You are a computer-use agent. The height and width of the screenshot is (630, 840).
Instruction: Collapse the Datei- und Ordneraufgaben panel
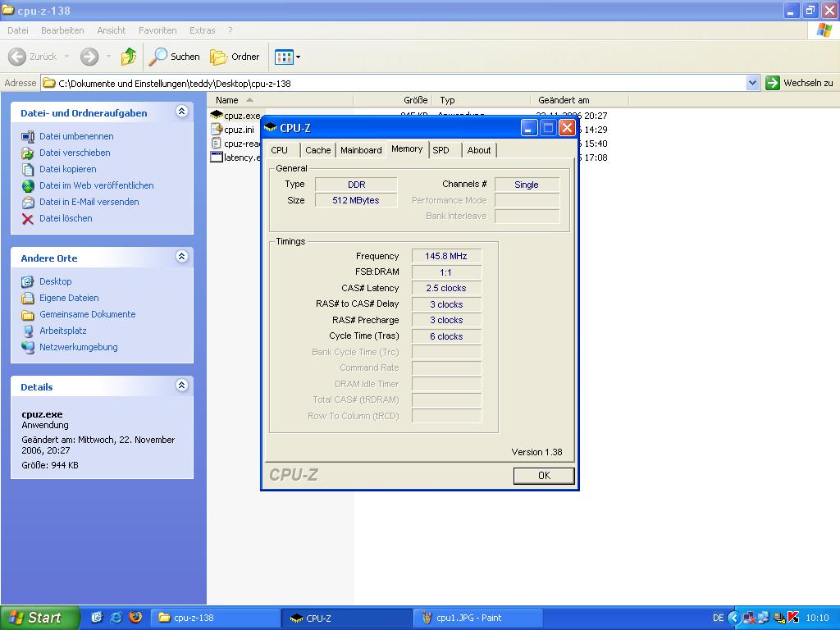point(181,112)
